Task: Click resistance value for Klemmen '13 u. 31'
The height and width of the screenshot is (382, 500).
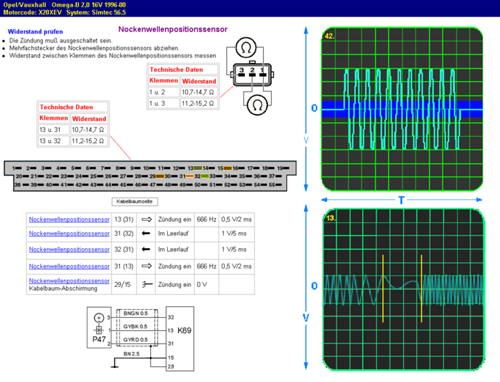Action: (x=89, y=130)
